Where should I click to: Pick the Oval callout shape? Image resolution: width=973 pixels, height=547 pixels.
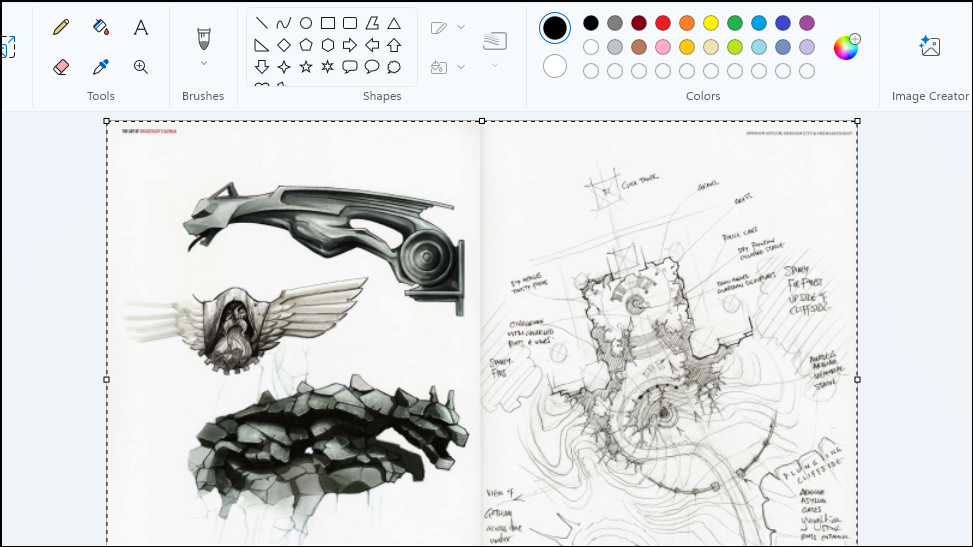(x=372, y=67)
